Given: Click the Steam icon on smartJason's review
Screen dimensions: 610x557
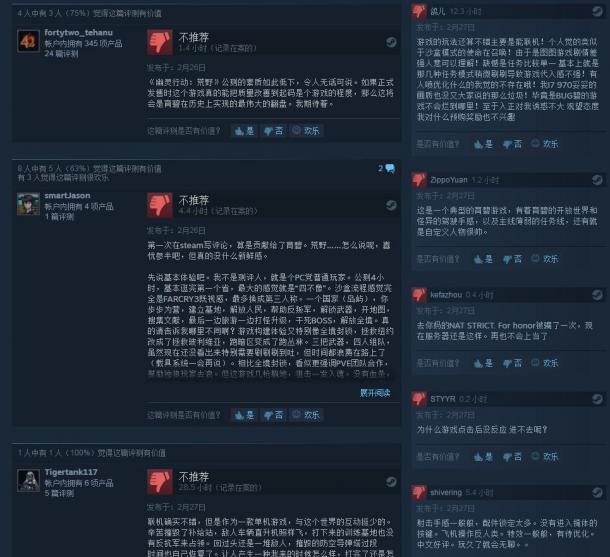Looking at the screenshot, I should point(391,205).
